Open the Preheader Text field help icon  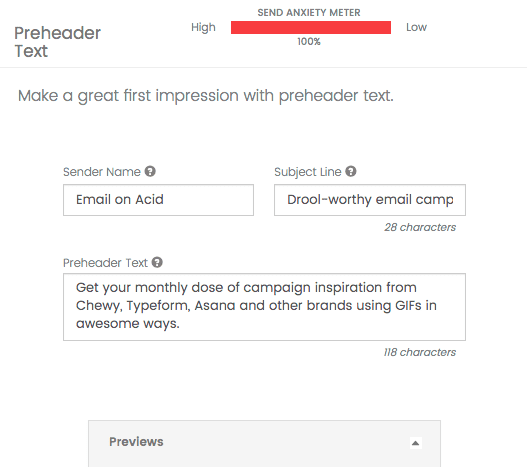point(157,262)
